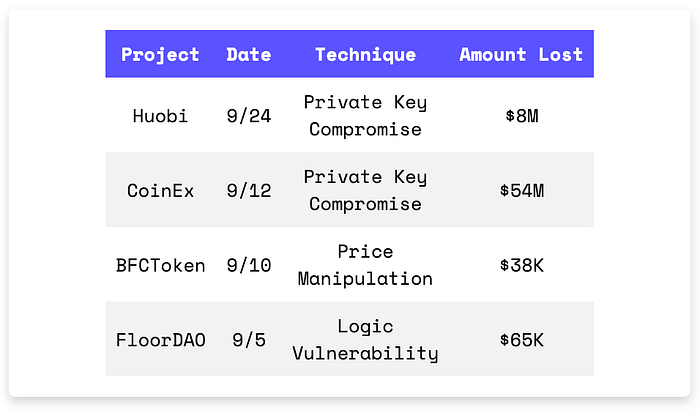Select the BFCToken project cell
Image resolution: width=700 pixels, height=418 pixels.
click(x=160, y=265)
